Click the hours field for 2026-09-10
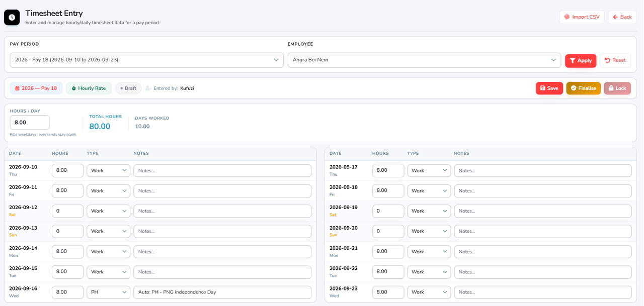 coord(67,170)
